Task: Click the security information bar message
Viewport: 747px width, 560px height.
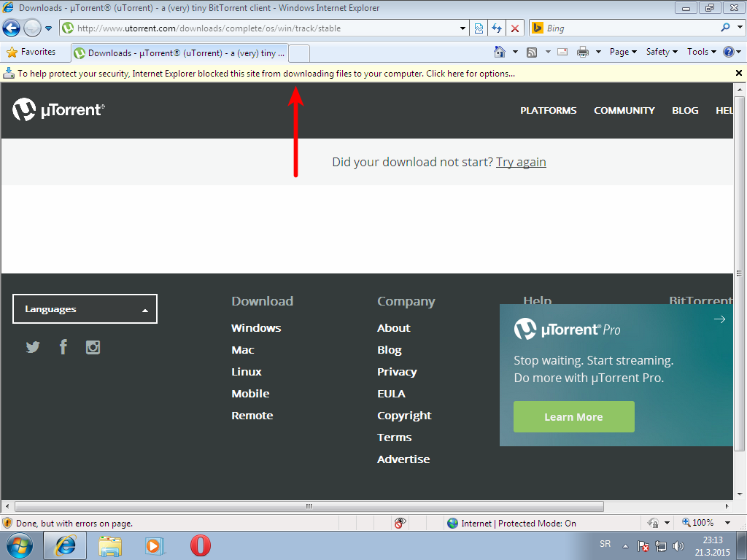Action: coord(266,74)
